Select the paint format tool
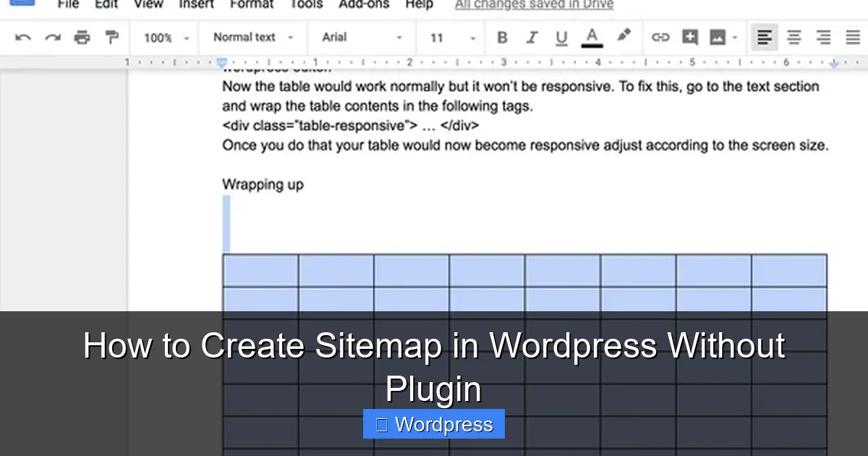Screen dimensions: 868x456 pos(111,37)
